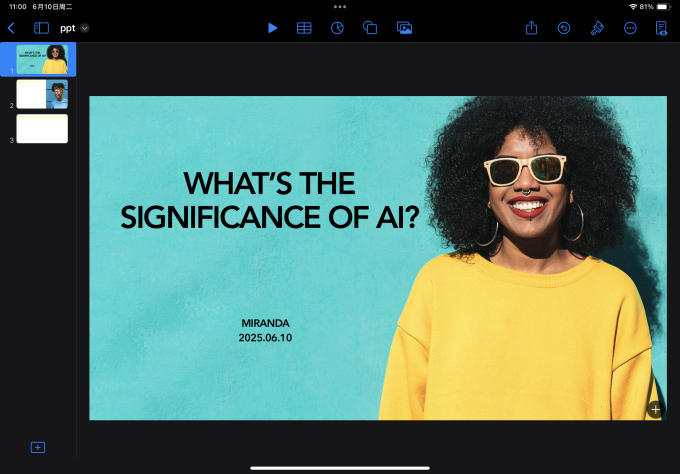680x474 pixels.
Task: Tap the multitasking three dots
Action: tap(340, 7)
